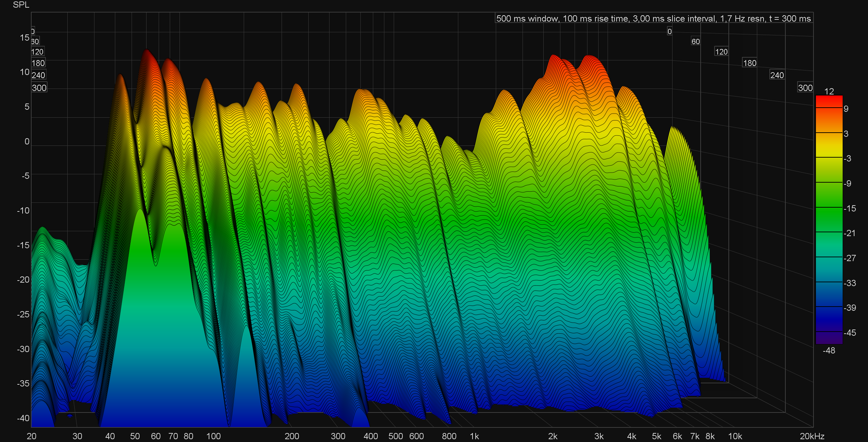
Task: Click the 100 Hz frequency axis label
Action: (213, 436)
